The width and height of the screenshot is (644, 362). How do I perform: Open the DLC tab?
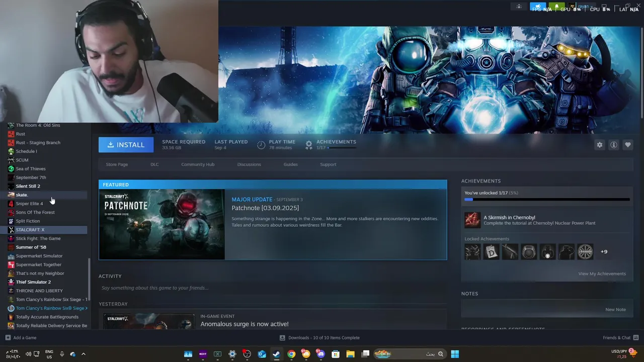pyautogui.click(x=154, y=164)
